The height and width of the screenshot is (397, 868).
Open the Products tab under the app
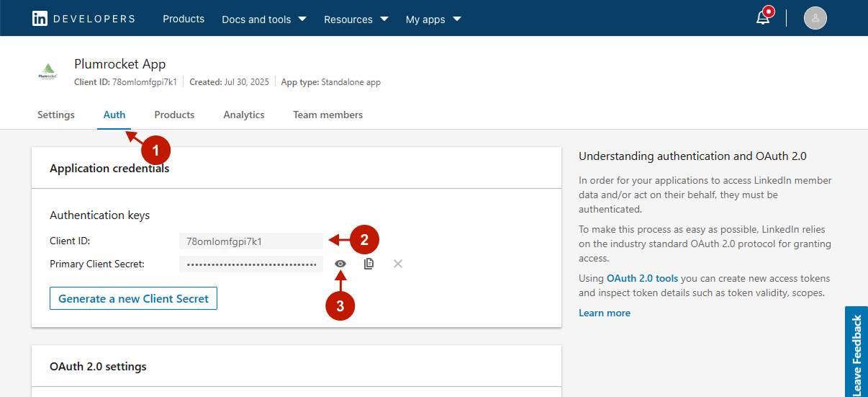[174, 115]
